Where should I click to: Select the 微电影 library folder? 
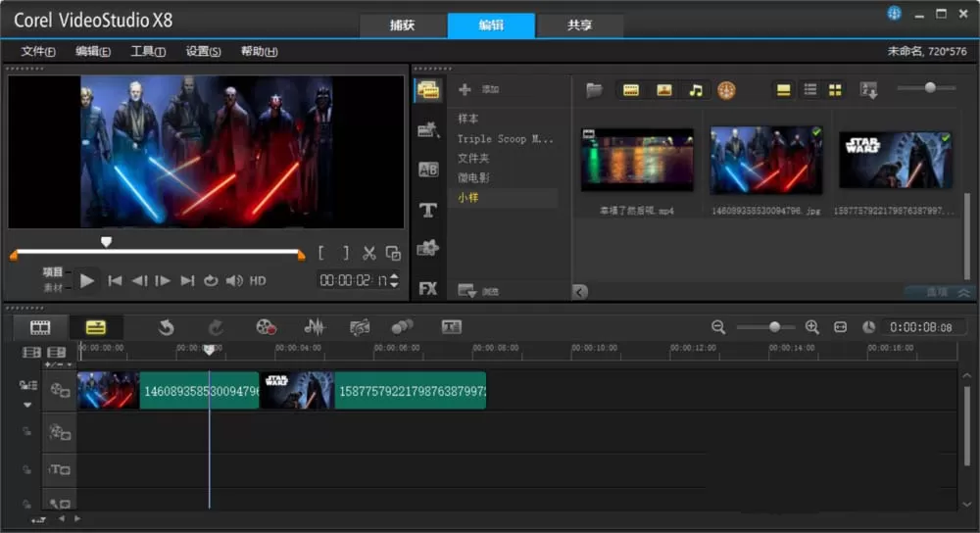click(x=473, y=178)
